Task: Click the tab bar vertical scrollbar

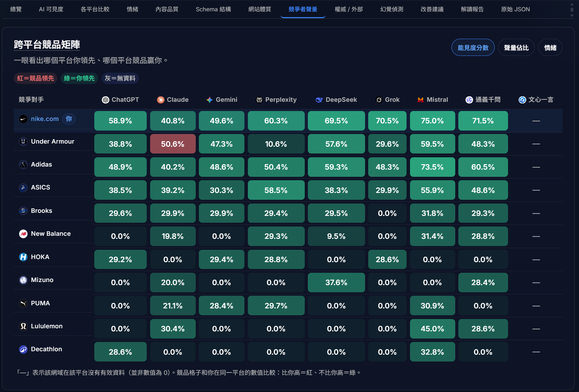Action: [572, 9]
